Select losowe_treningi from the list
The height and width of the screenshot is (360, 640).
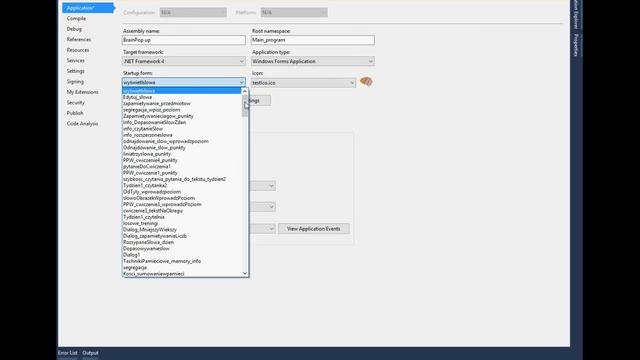[x=182, y=223]
